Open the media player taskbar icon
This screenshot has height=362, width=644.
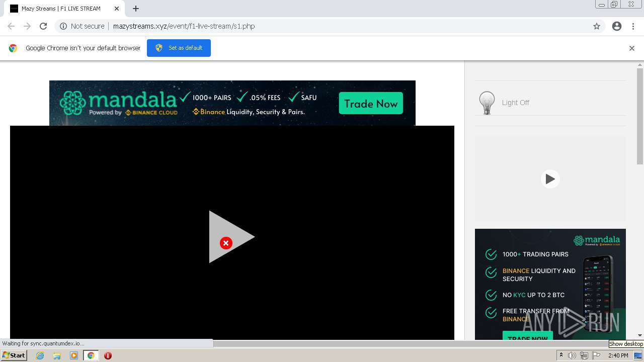pos(74,355)
